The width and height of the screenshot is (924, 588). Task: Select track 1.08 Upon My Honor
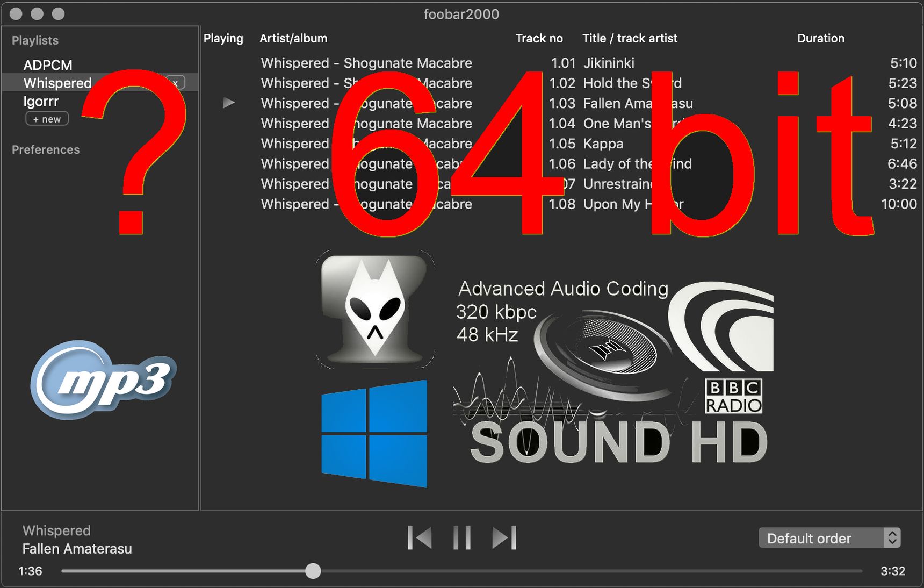pos(561,204)
